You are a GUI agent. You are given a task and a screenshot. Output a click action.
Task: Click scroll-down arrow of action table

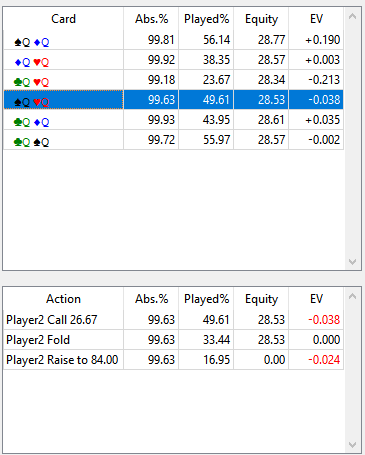click(x=352, y=445)
